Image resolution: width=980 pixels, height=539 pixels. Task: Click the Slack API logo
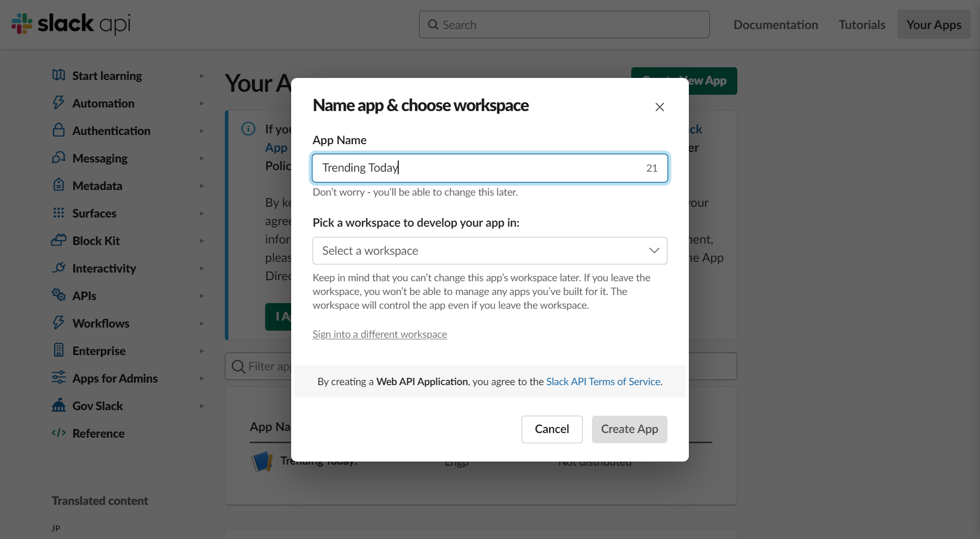(x=71, y=24)
